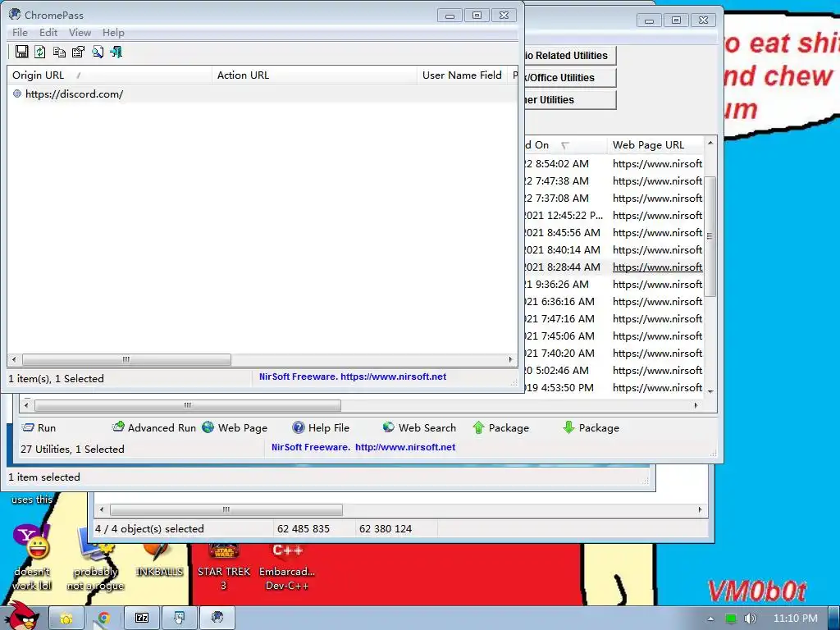Open the STAR TREK 3 desktop icon
The image size is (840, 630).
coord(223,568)
